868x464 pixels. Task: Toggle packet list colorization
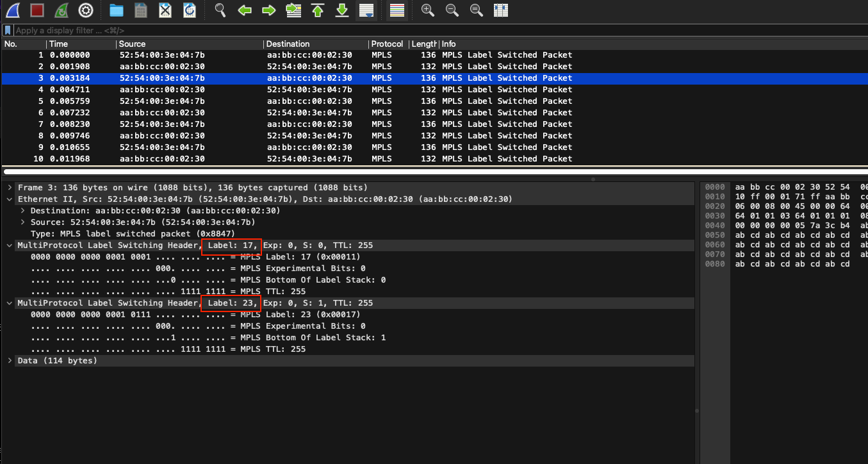(x=397, y=10)
